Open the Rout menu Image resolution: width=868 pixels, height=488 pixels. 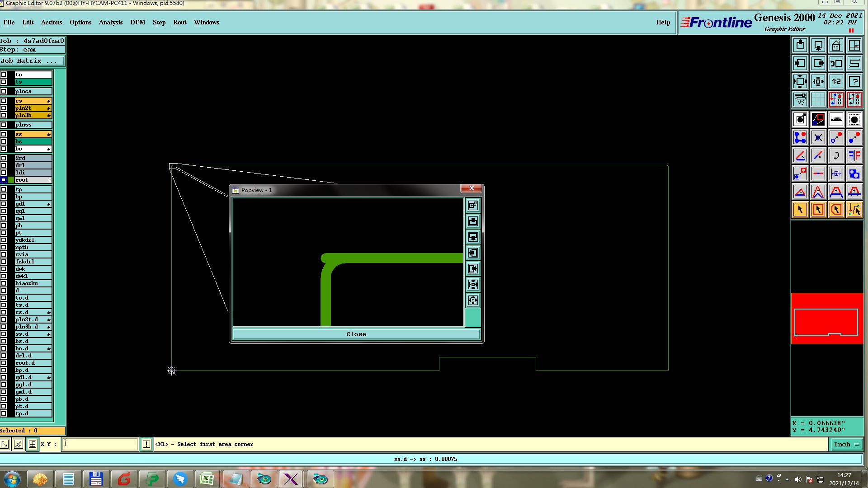point(180,22)
